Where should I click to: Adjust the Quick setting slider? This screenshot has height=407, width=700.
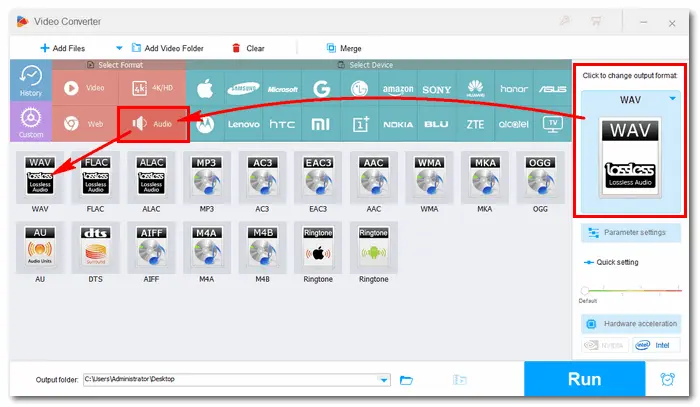tap(585, 291)
